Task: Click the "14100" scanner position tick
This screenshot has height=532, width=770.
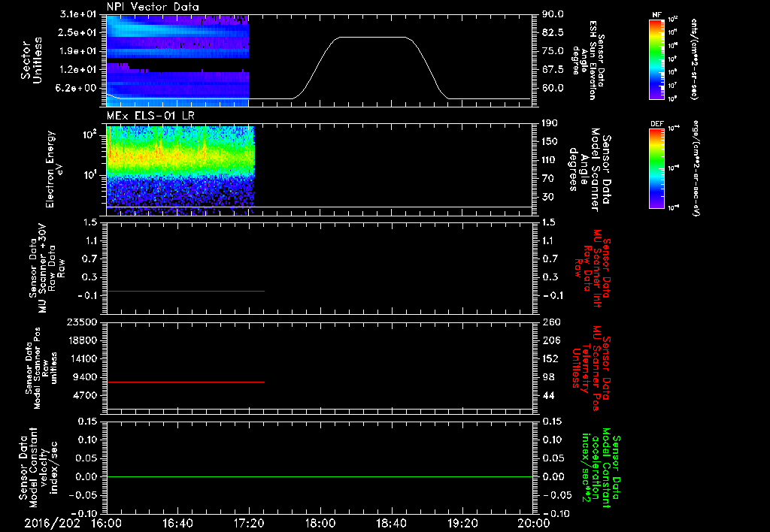Action: [x=81, y=358]
